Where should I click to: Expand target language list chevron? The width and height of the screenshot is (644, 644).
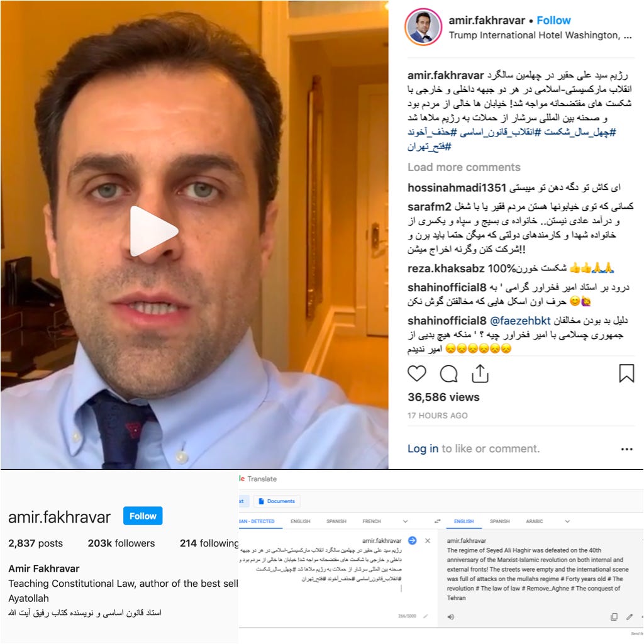pyautogui.click(x=567, y=521)
